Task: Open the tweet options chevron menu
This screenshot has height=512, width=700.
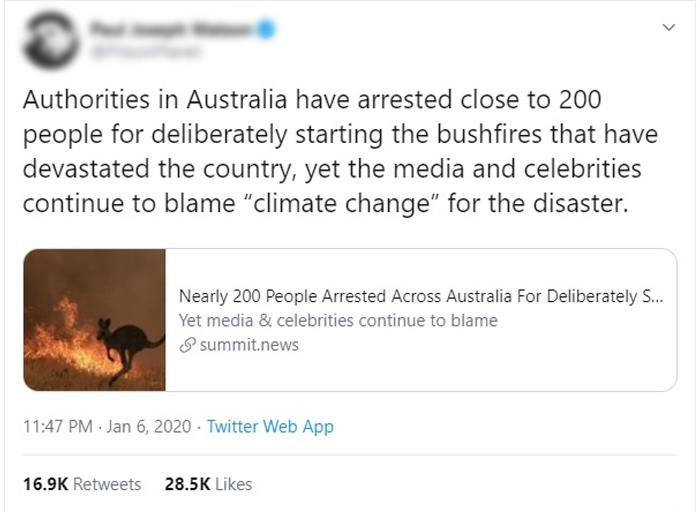Action: pos(668,28)
